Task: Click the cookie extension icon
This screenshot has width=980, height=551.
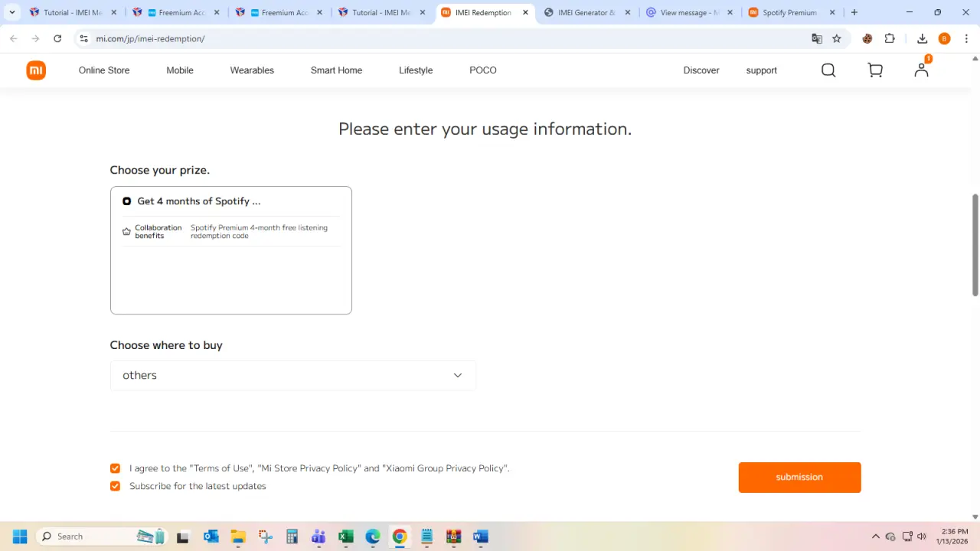Action: tap(867, 38)
